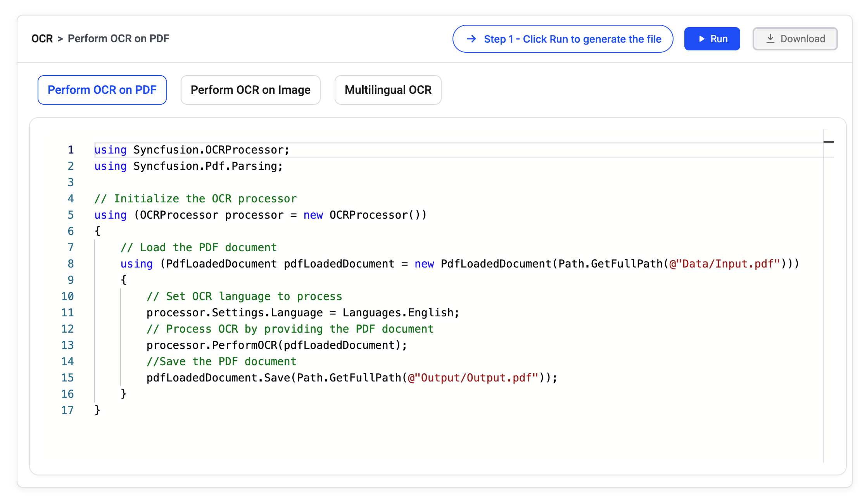This screenshot has height=504, width=867.
Task: Click line number 5 in the gutter
Action: pyautogui.click(x=71, y=215)
